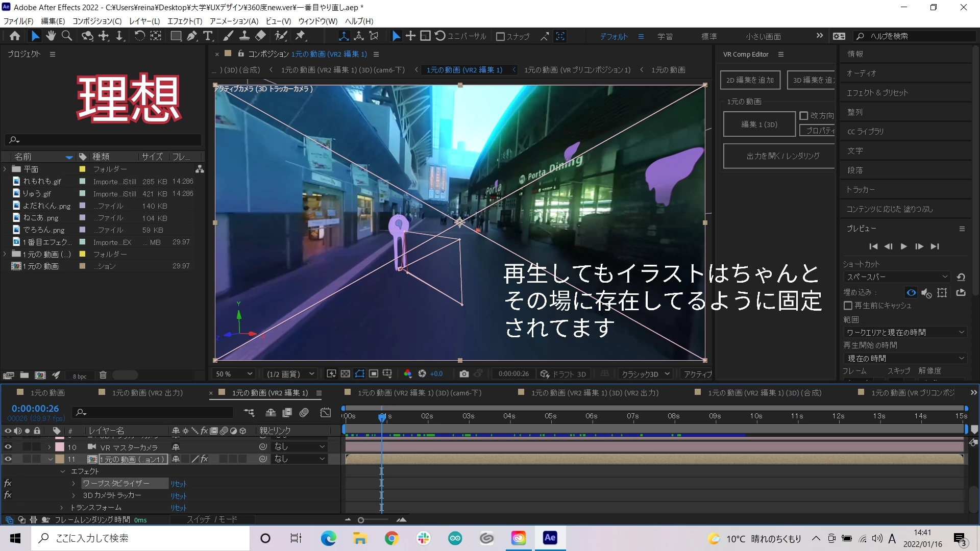Hide the VR マスターカメラ layer
Image resolution: width=980 pixels, height=551 pixels.
click(8, 447)
